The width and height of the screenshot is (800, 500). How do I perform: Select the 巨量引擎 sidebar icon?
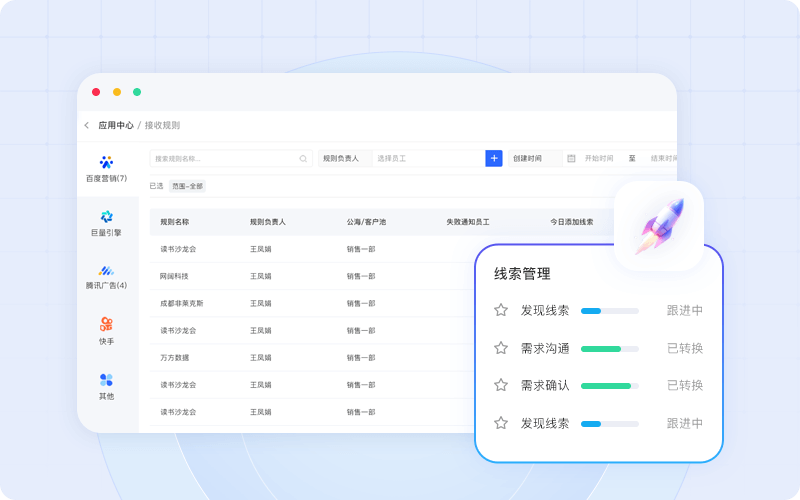click(x=106, y=216)
